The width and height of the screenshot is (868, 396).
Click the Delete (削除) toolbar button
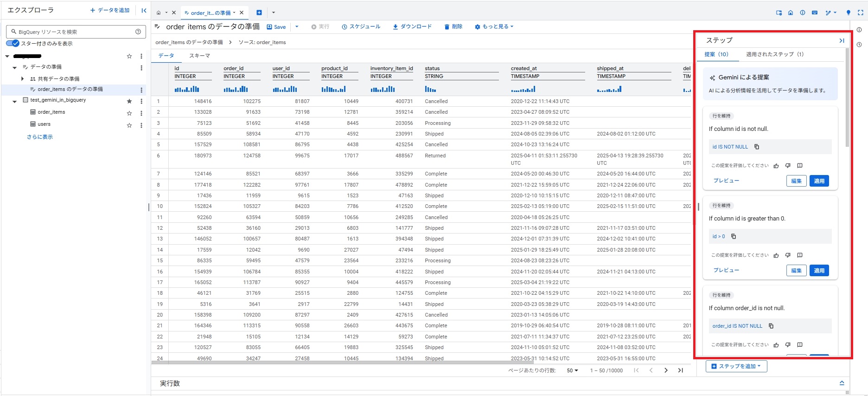pos(453,27)
